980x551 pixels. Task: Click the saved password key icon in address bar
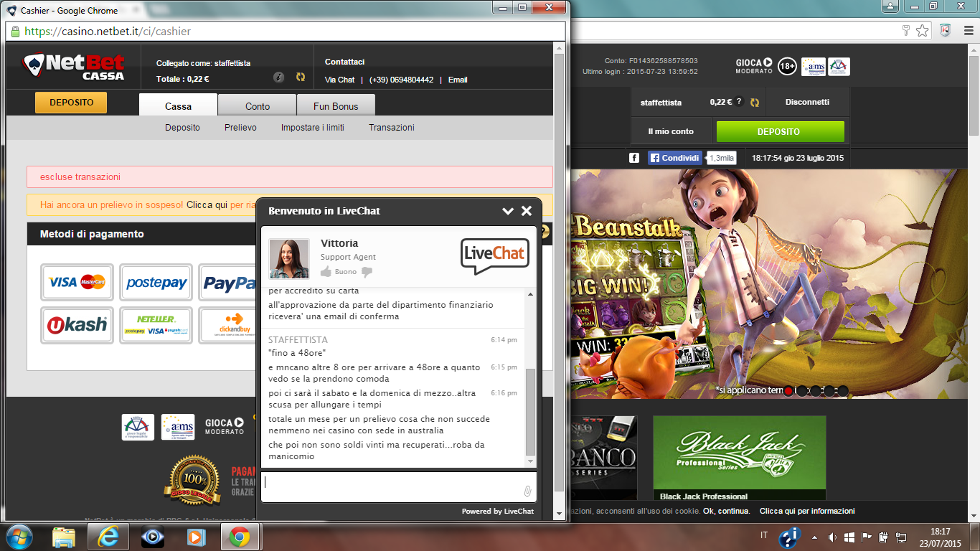coord(906,30)
